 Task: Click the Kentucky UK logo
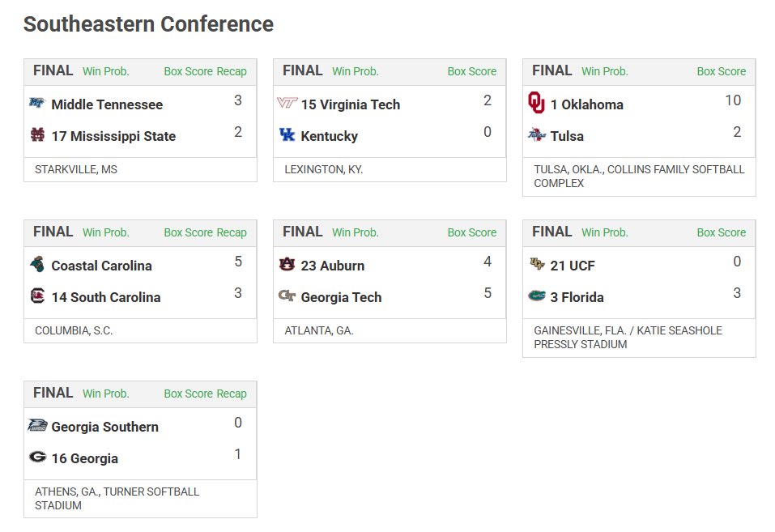pos(287,134)
